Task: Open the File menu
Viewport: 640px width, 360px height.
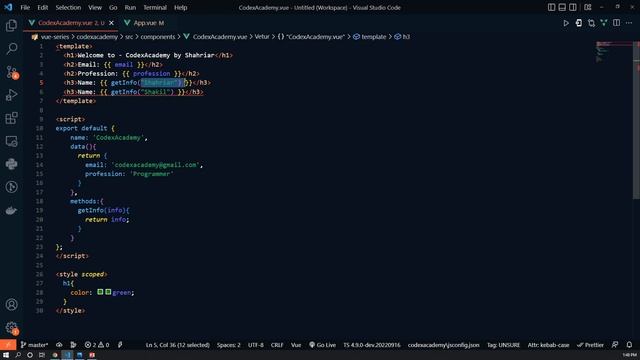Action: click(x=25, y=8)
